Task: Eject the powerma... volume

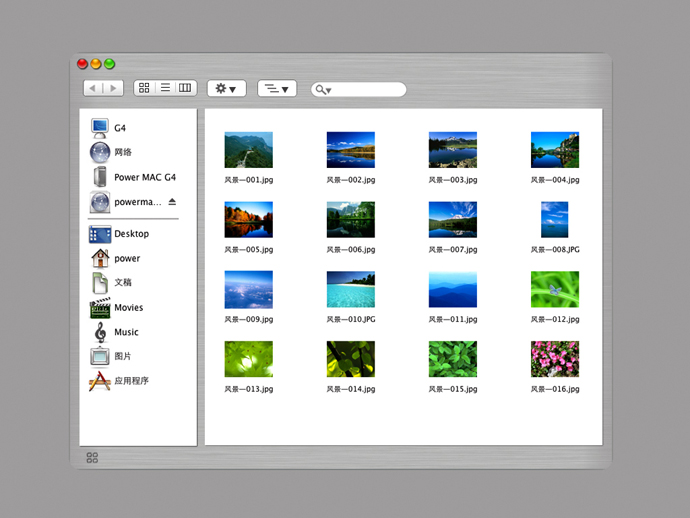Action: coord(172,202)
